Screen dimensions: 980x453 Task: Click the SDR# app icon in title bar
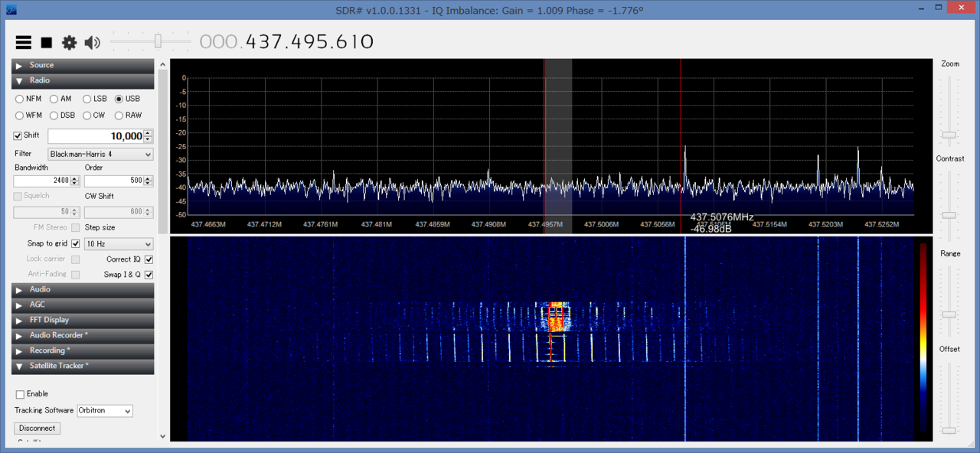[x=10, y=10]
